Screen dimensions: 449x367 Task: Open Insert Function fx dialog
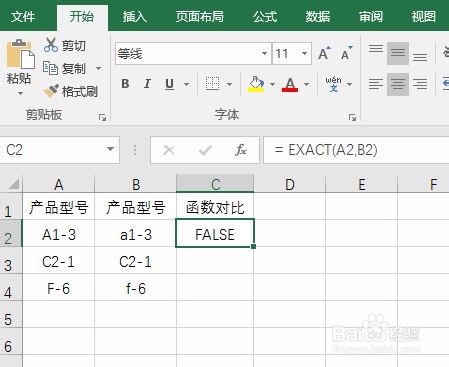(x=241, y=150)
